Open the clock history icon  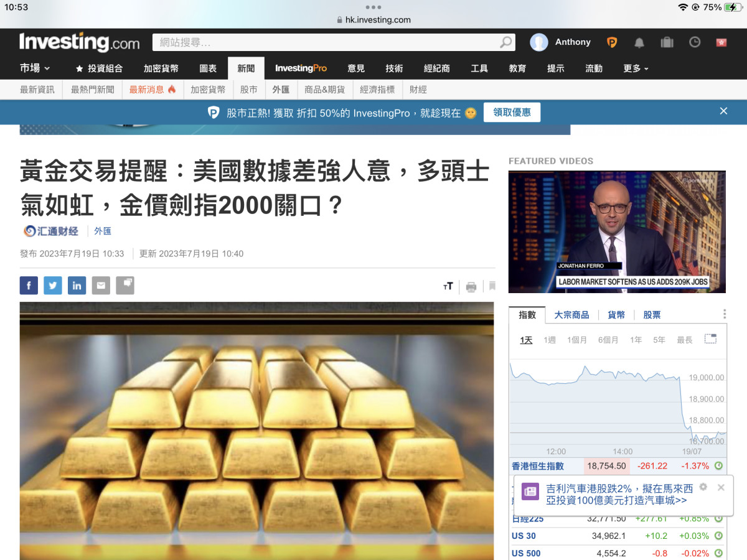point(695,42)
